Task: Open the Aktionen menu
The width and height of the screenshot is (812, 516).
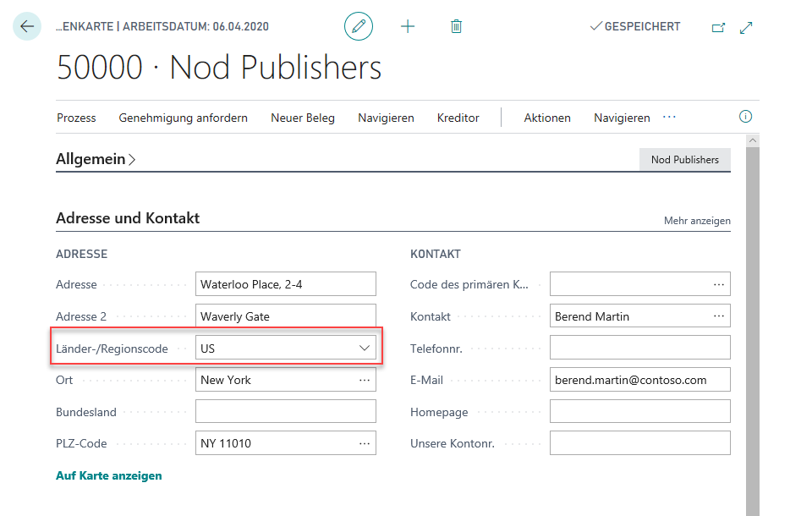Action: [x=547, y=118]
